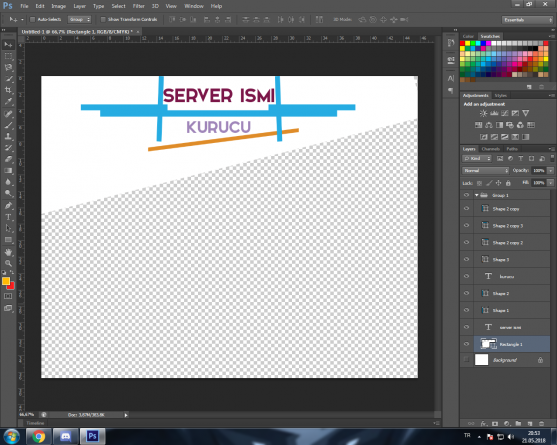Open the blend mode Normal dropdown
The image size is (557, 445).
coord(486,170)
